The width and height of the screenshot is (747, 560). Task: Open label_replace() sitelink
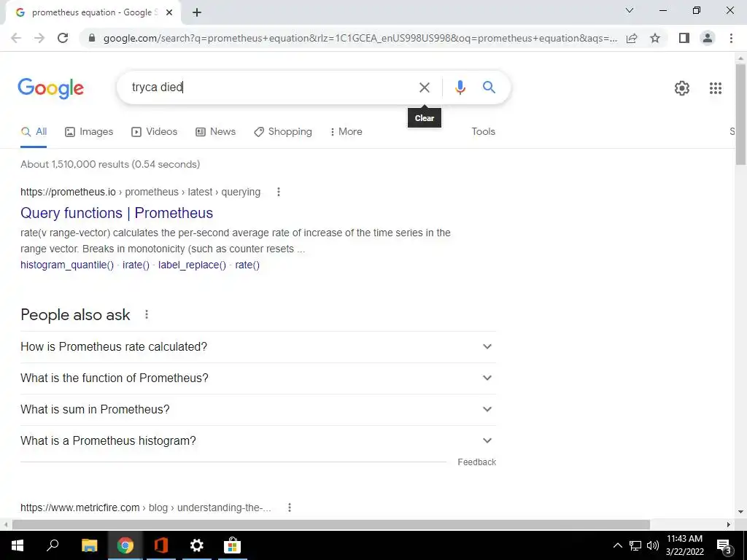coord(192,265)
